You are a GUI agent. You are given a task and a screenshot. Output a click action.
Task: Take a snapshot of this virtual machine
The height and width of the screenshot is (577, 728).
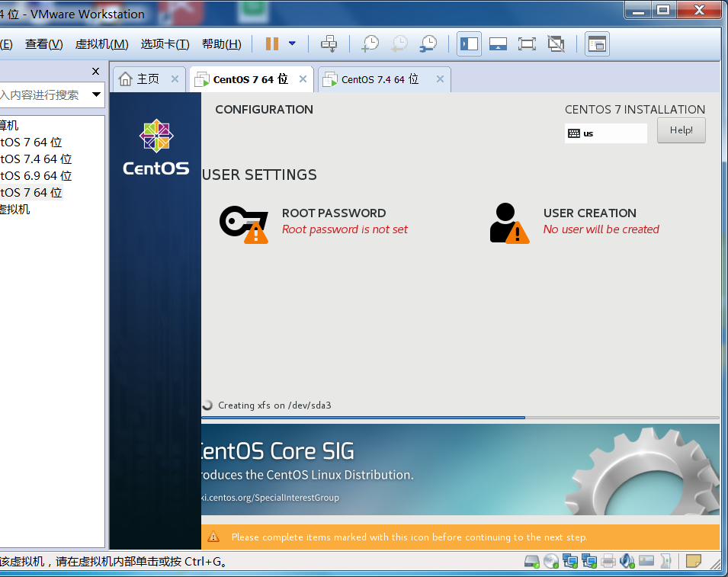pyautogui.click(x=370, y=44)
